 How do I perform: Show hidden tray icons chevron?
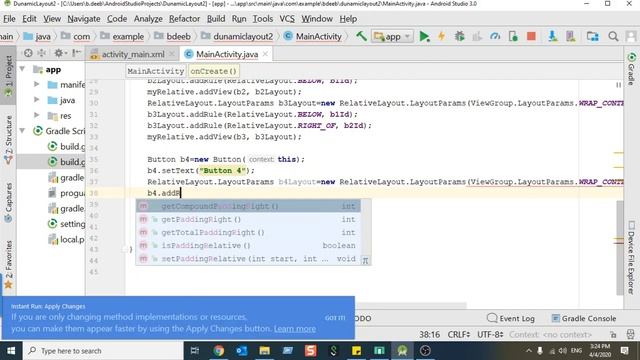529,351
